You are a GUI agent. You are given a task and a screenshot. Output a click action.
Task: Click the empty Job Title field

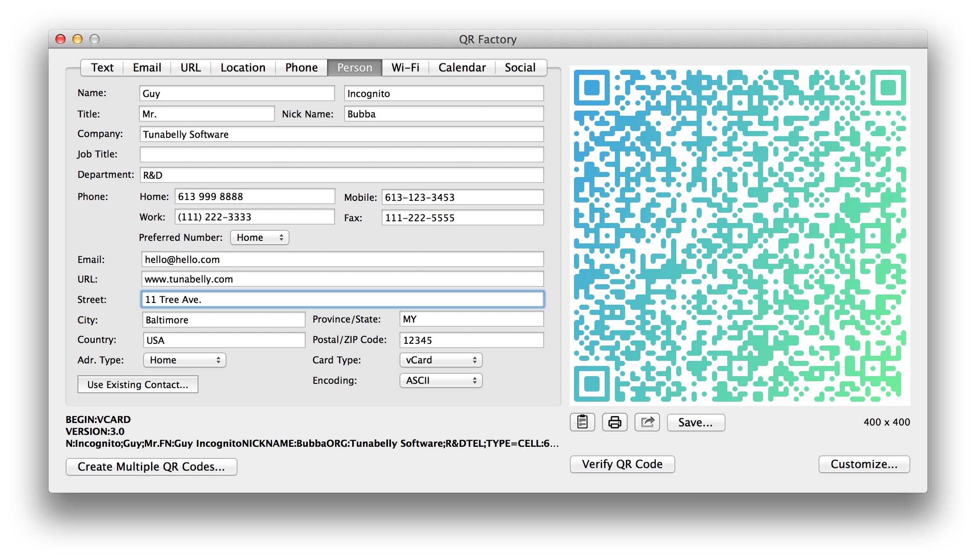click(342, 154)
